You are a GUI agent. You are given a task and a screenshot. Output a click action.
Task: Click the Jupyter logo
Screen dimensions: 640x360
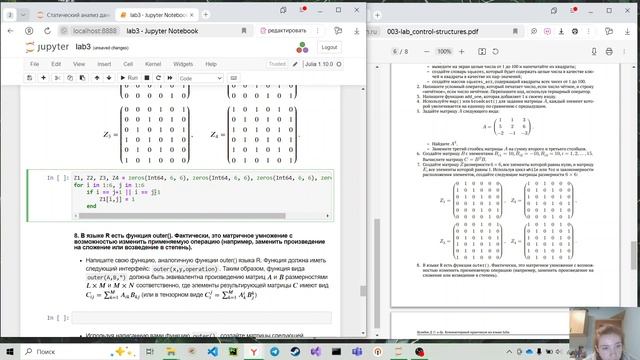(x=47, y=47)
